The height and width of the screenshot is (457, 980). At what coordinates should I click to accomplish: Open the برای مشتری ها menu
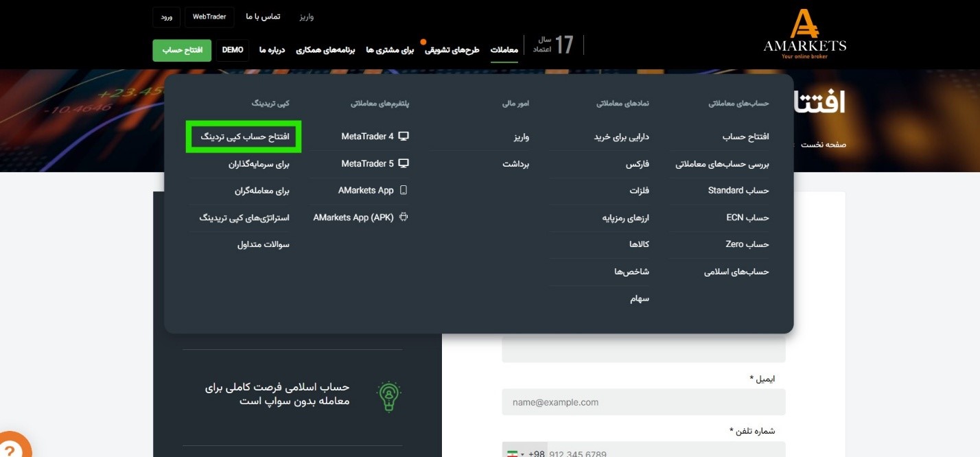[x=390, y=50]
